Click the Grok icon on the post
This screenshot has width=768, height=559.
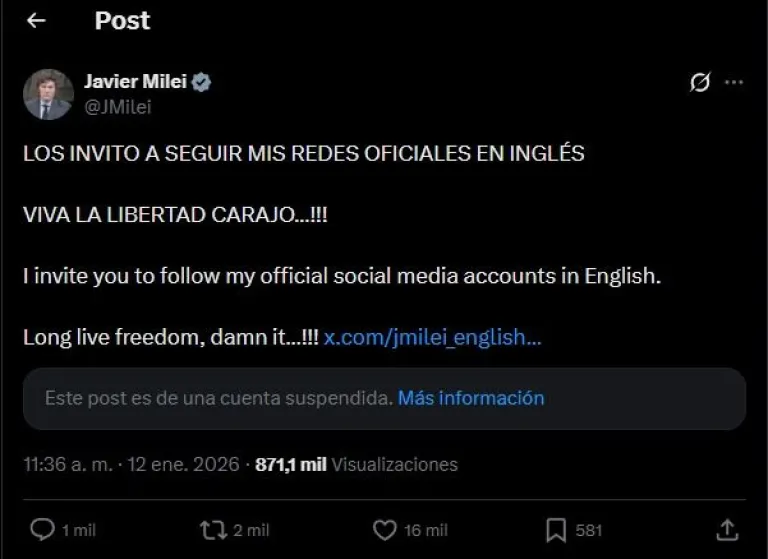tap(700, 83)
